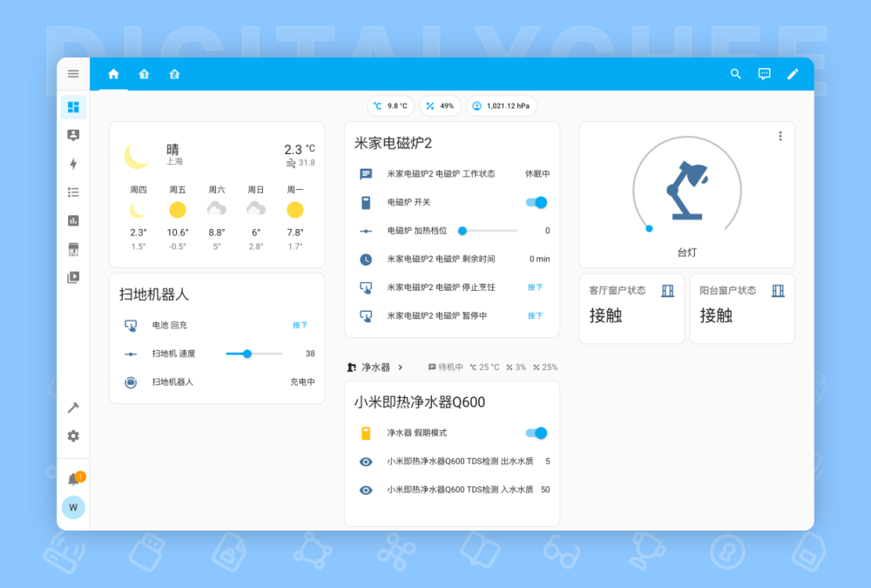Click the 小米即热净水器Q600 card title
Screen dimensions: 871x588
[x=420, y=402]
